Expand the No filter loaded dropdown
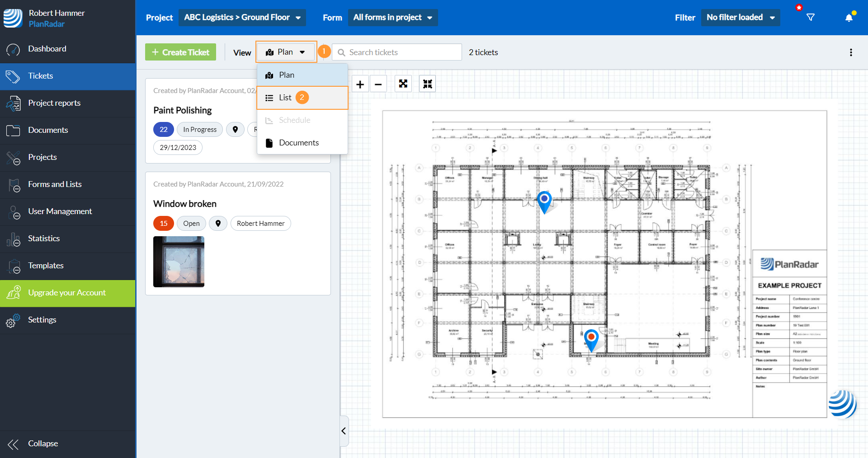868x458 pixels. [740, 18]
